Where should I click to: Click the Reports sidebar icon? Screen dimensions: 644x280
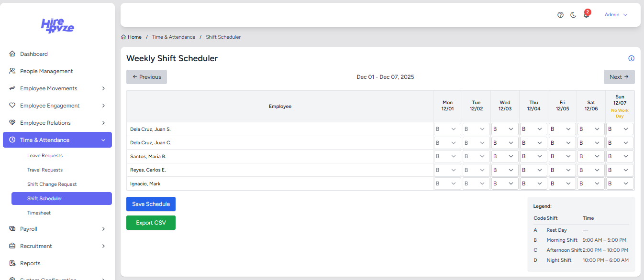(x=12, y=263)
